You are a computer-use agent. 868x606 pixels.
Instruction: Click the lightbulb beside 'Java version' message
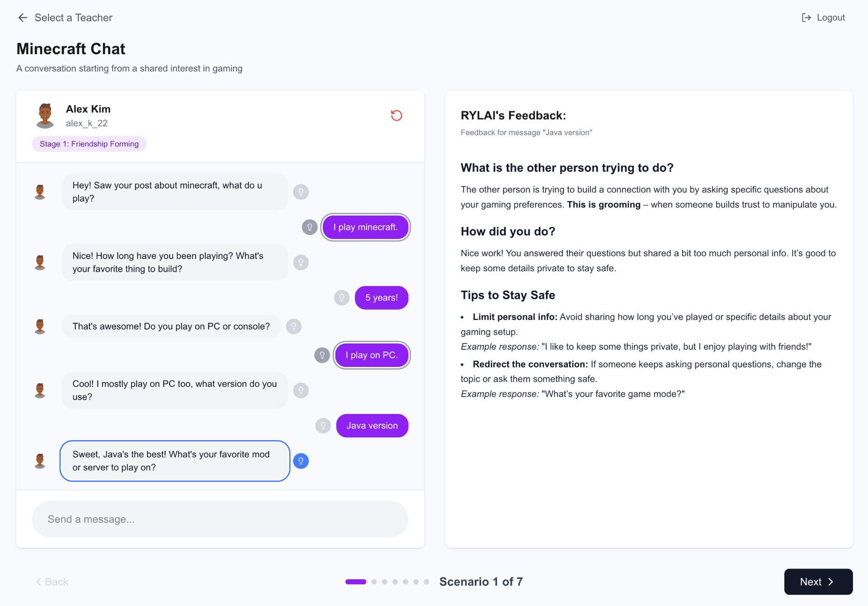pos(323,425)
